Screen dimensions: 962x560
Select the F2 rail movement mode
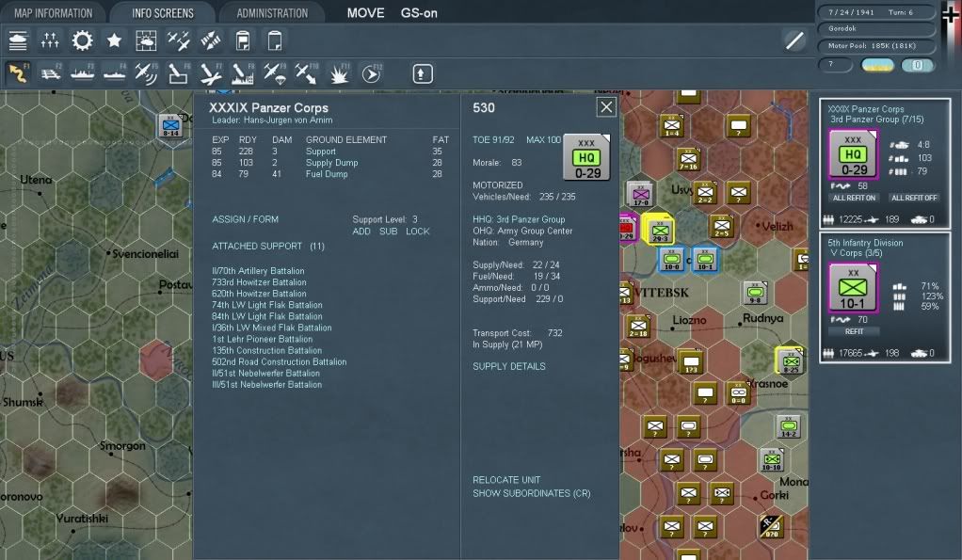pos(50,73)
